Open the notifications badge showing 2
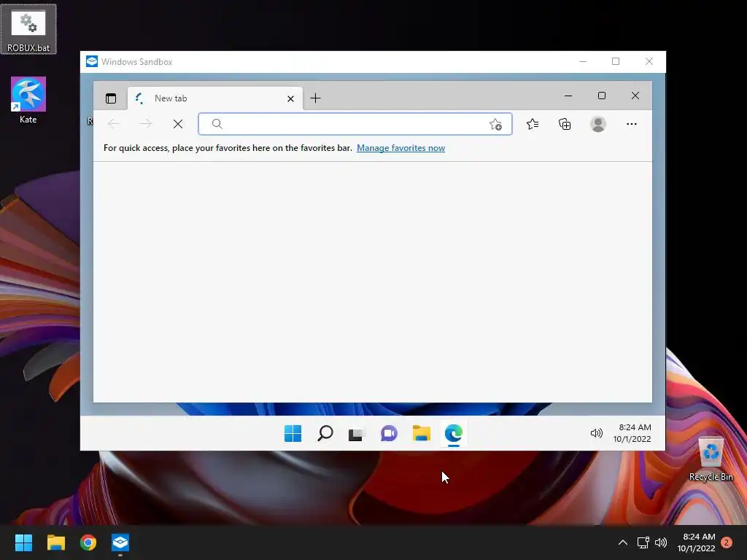 726,542
